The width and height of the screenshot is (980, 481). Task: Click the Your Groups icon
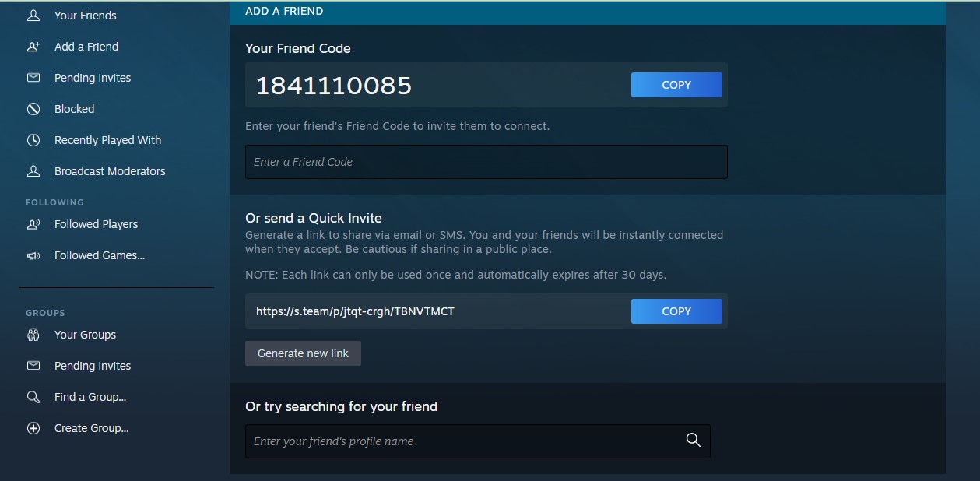point(33,335)
